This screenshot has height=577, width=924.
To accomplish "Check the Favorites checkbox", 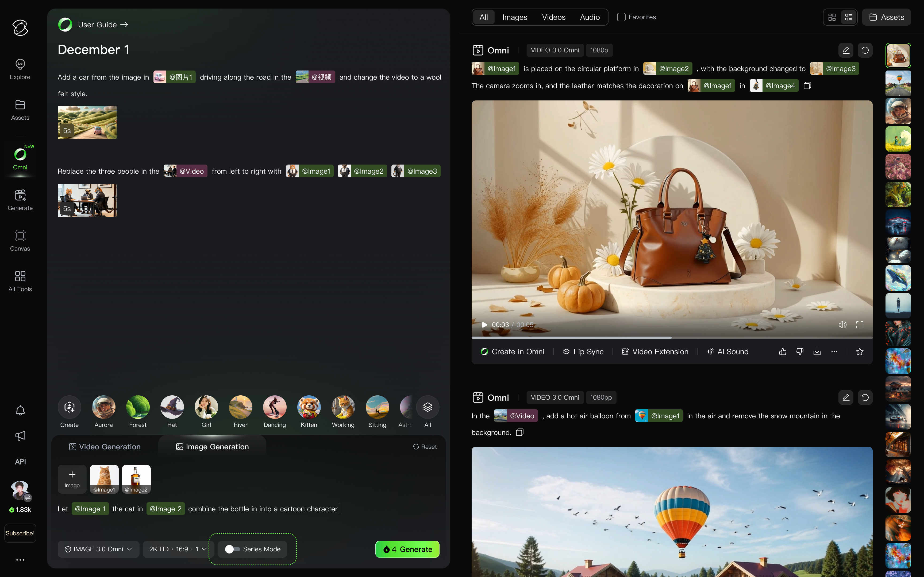I will click(x=621, y=17).
